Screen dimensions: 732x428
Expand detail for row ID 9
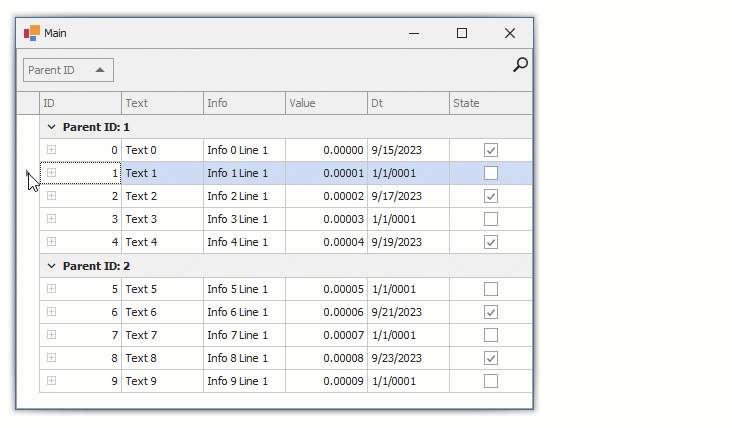(x=51, y=381)
